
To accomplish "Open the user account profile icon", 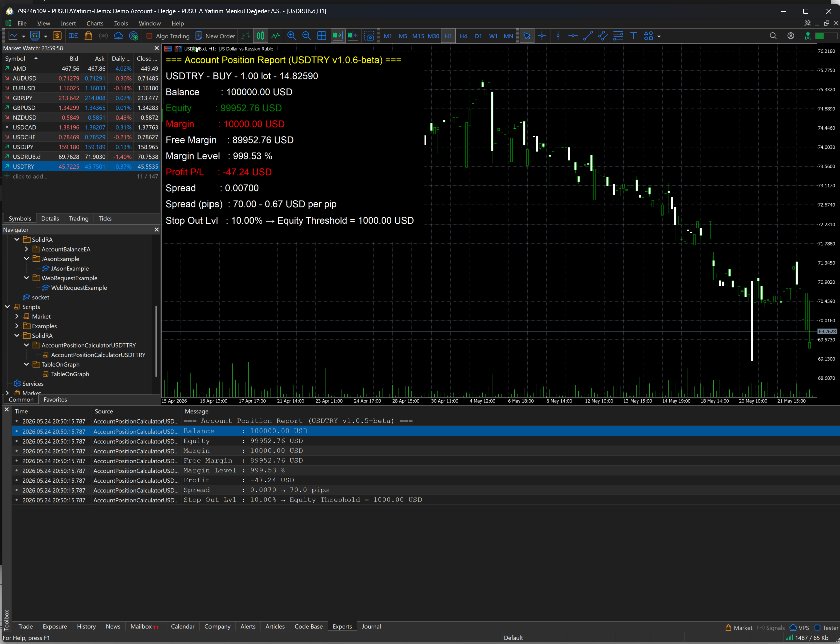I will [791, 36].
